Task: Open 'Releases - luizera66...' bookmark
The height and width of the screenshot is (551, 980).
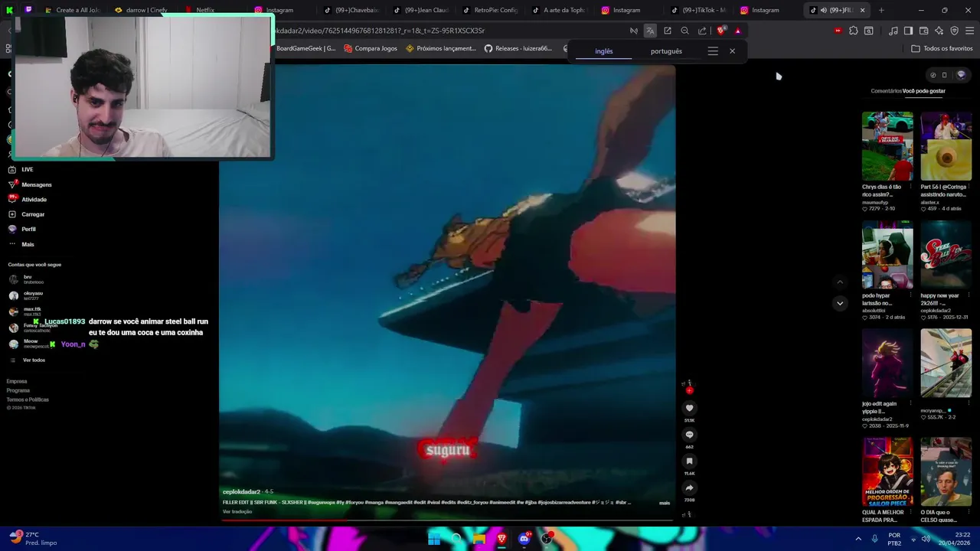Action: point(518,48)
